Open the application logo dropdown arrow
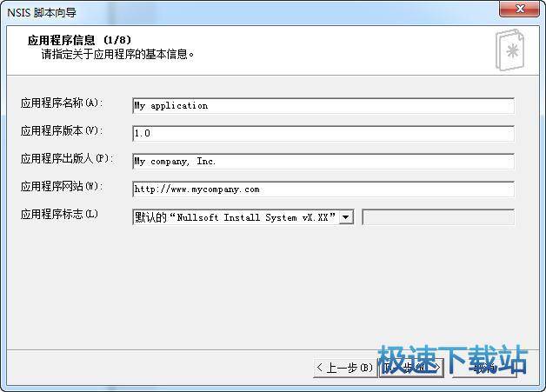The width and height of the screenshot is (546, 392). [x=346, y=217]
